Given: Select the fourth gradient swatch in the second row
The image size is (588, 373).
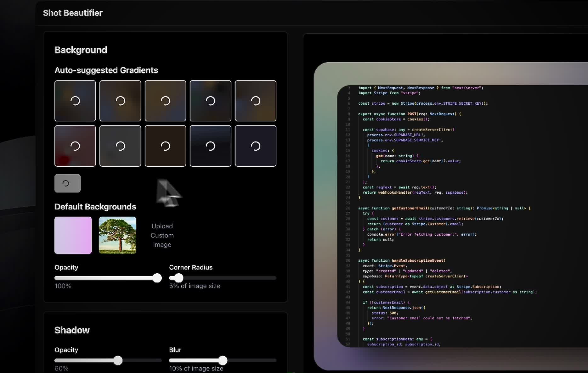Looking at the screenshot, I should (210, 146).
